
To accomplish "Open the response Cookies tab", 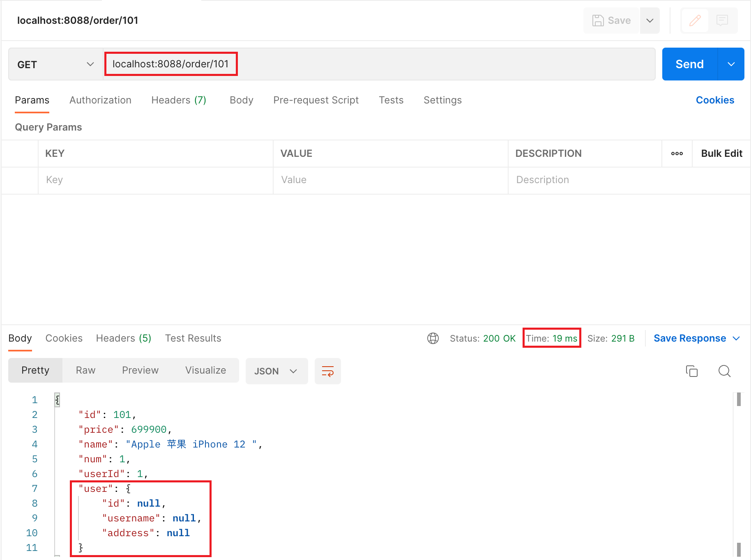I will (x=64, y=338).
